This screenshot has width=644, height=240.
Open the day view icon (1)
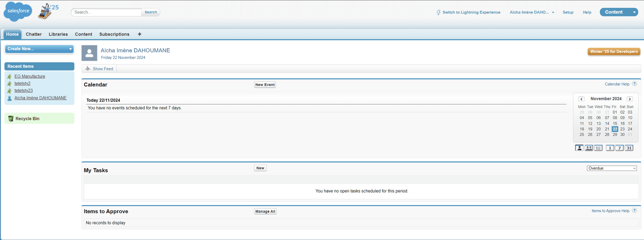point(610,148)
